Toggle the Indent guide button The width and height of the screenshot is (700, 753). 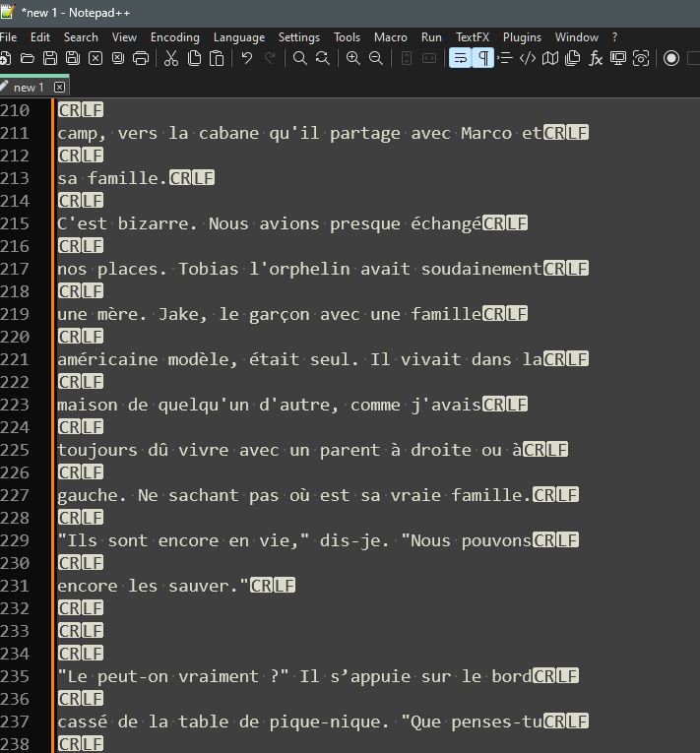pos(505,58)
